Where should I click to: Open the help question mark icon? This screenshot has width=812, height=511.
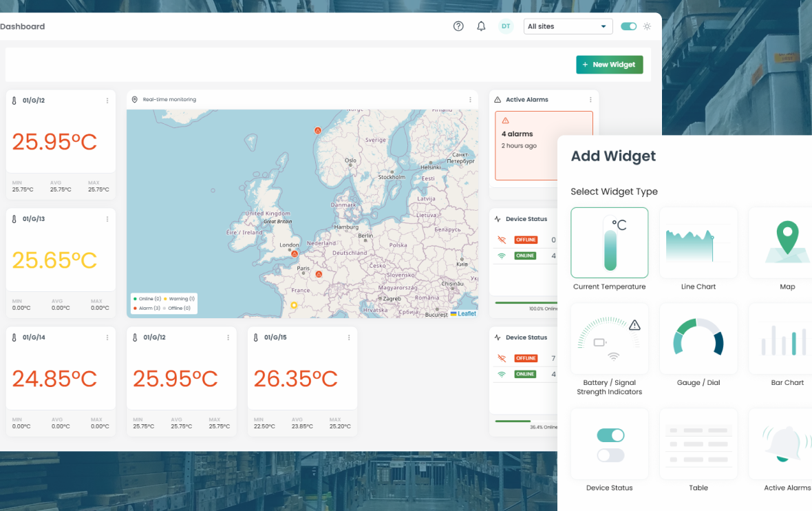coord(458,26)
